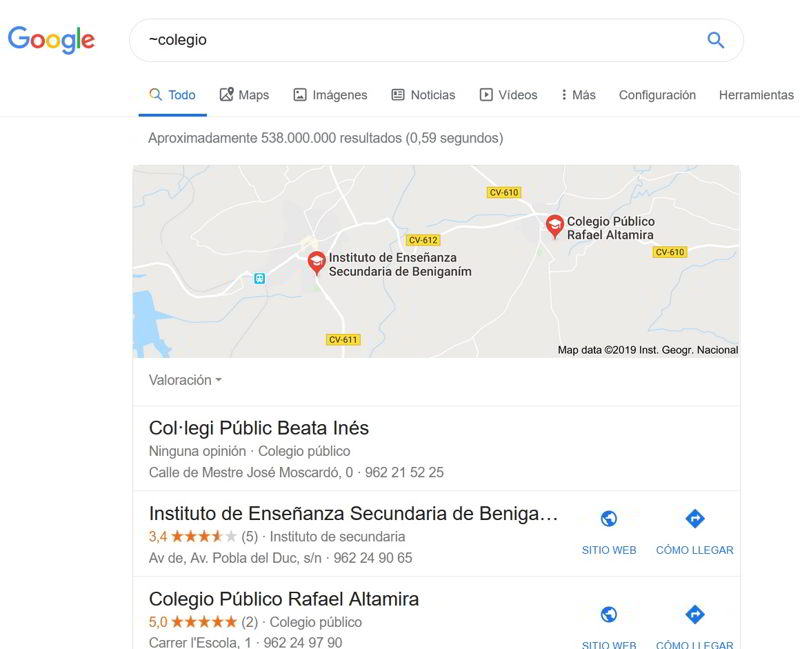This screenshot has width=800, height=649.
Task: Switch to the Vídeos tab
Action: (508, 95)
